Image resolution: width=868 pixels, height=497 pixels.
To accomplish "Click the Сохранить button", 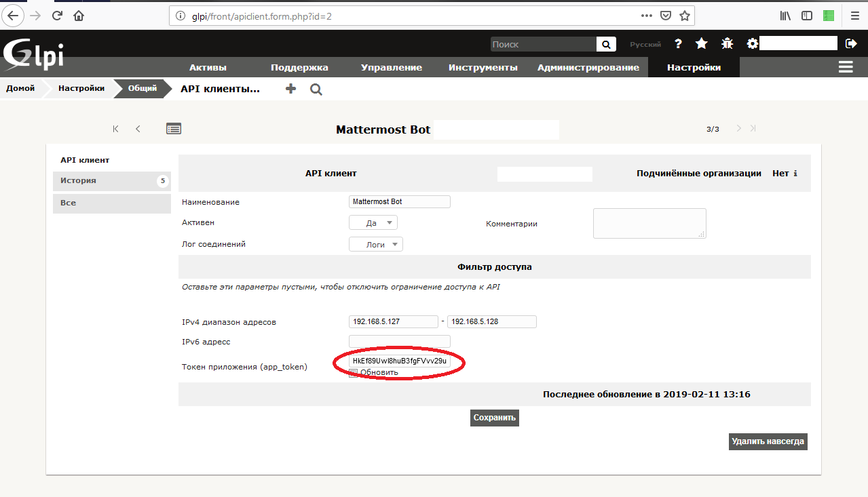I will pos(495,418).
